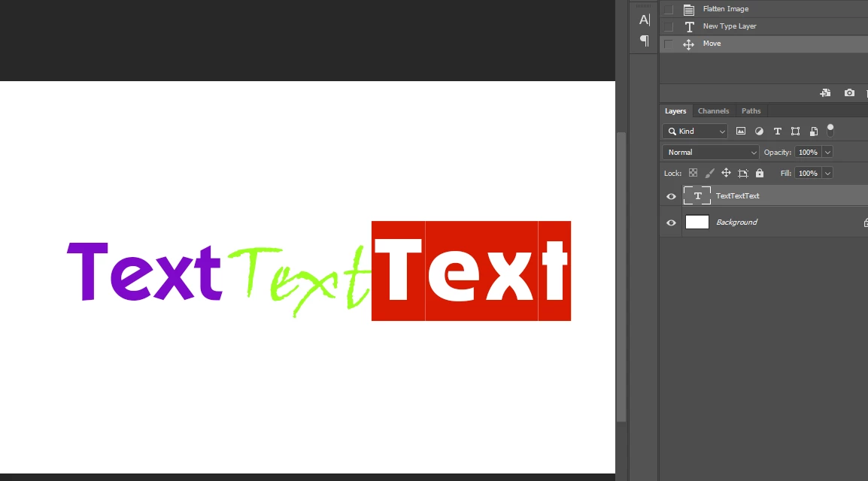Open the Fill slider dropdown arrow

tap(827, 173)
